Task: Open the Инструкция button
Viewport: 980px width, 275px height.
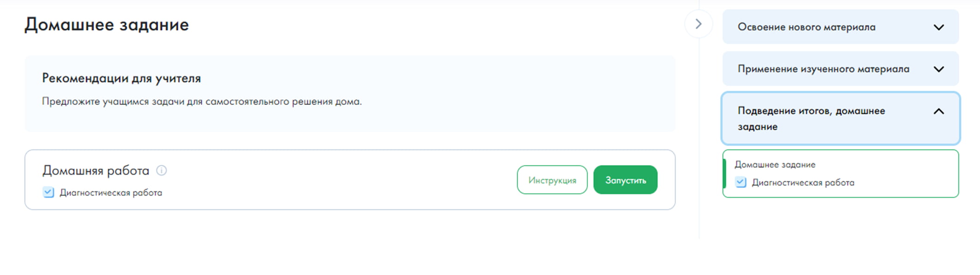Action: (552, 180)
